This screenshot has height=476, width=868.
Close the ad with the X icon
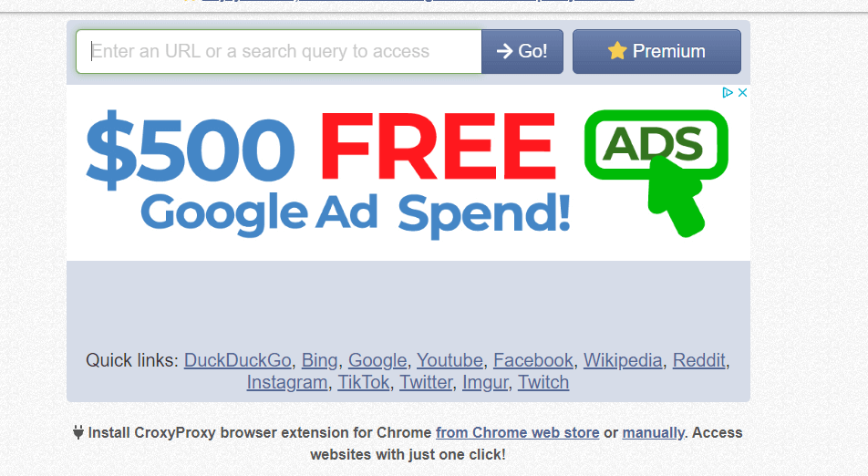(x=743, y=93)
